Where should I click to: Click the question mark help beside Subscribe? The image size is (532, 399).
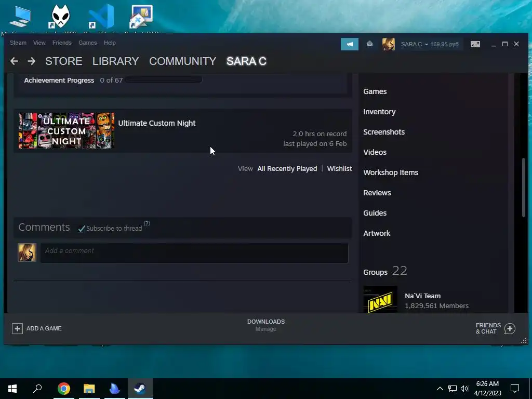click(147, 223)
